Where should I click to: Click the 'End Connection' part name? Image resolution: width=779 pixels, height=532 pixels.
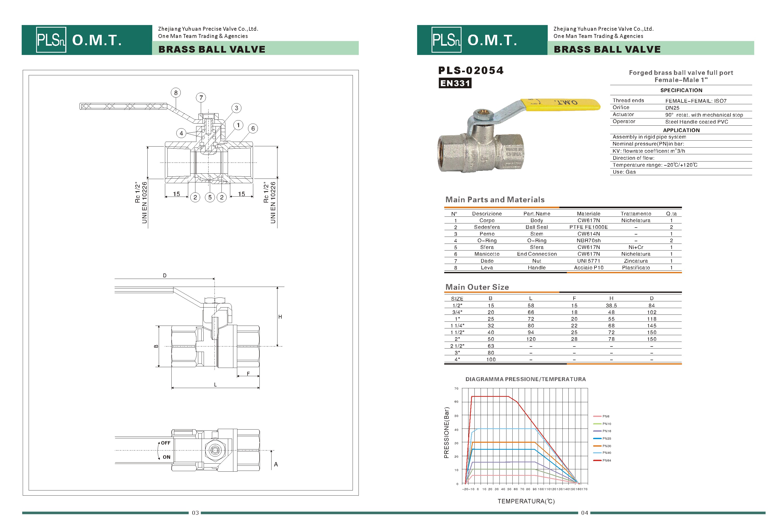pyautogui.click(x=537, y=254)
